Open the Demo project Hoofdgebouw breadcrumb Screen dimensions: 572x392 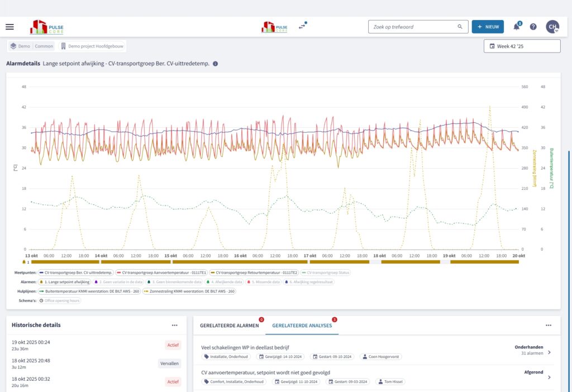pyautogui.click(x=93, y=46)
